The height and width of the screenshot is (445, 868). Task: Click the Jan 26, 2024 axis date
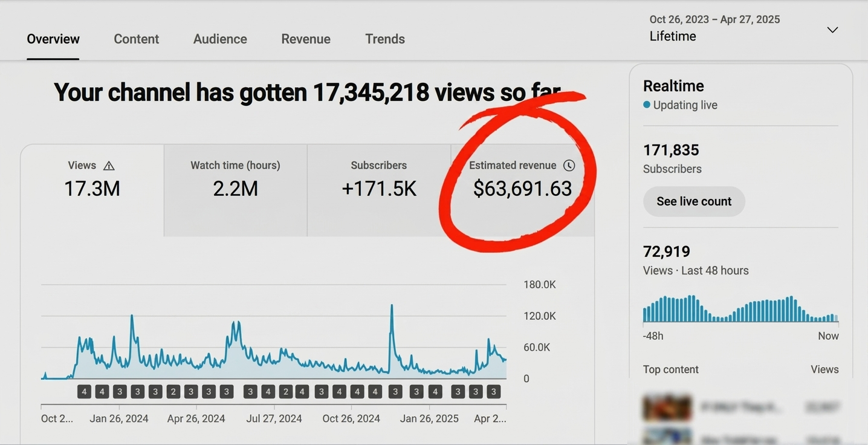tap(119, 418)
